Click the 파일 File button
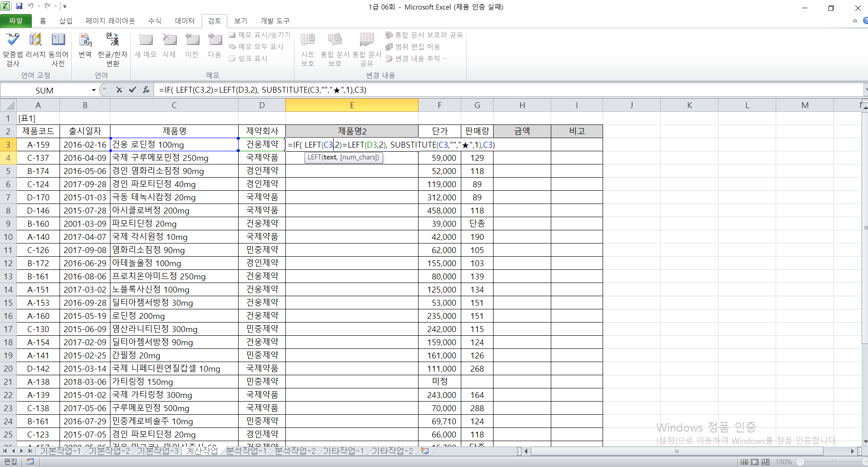 (16, 21)
